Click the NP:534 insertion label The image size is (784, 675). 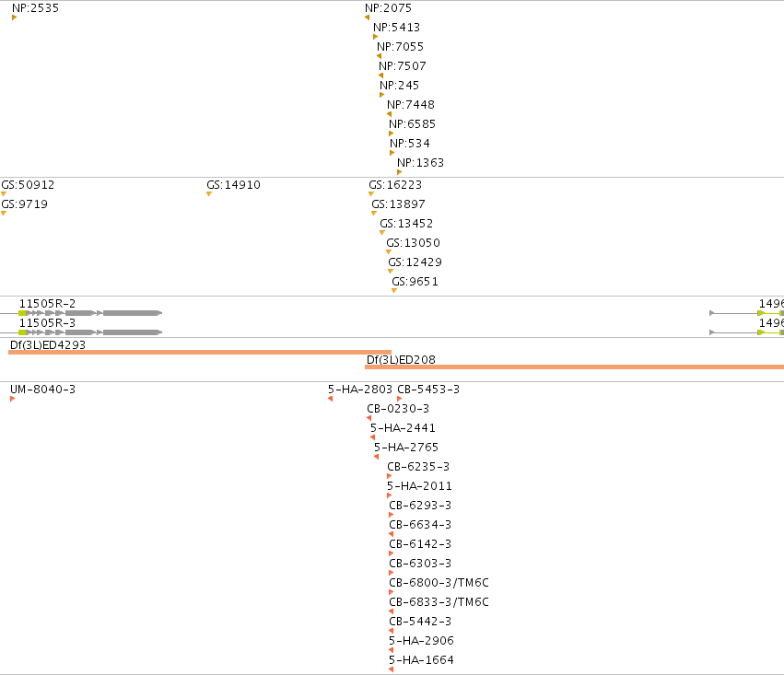point(409,144)
